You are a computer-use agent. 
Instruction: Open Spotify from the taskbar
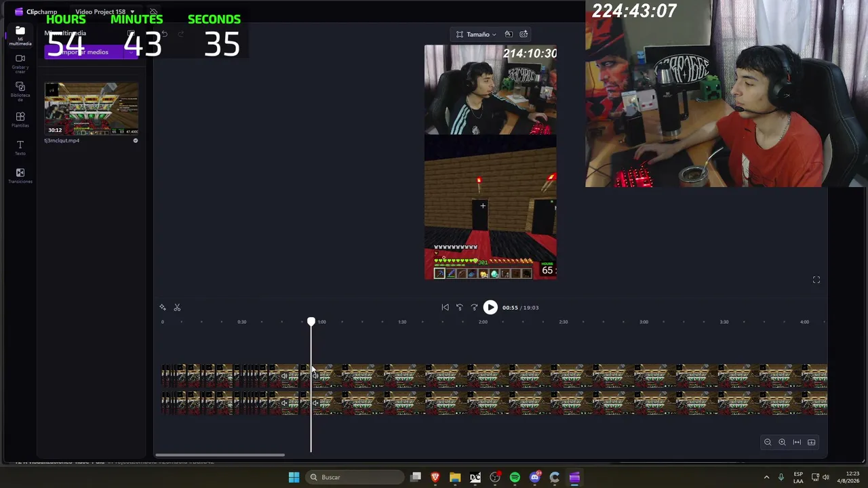[x=515, y=477]
